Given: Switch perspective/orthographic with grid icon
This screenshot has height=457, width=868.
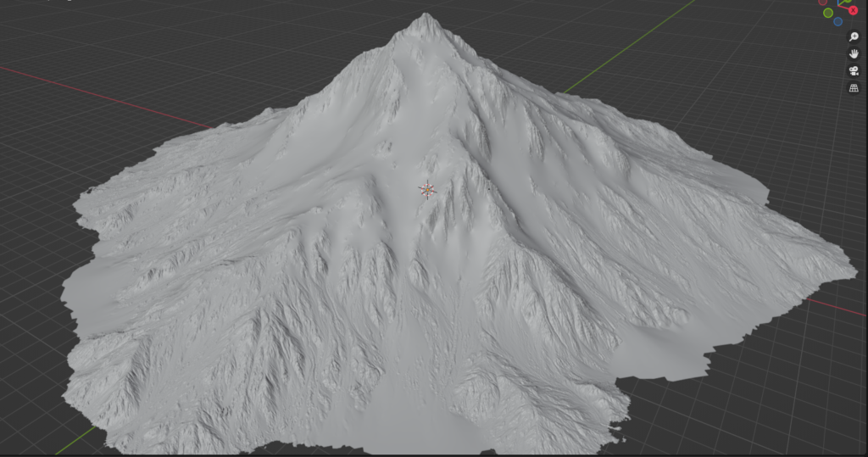Looking at the screenshot, I should [x=854, y=88].
